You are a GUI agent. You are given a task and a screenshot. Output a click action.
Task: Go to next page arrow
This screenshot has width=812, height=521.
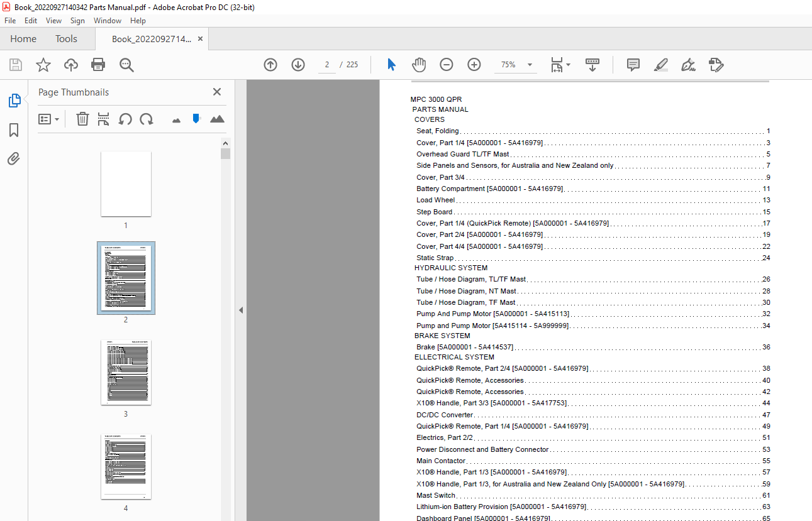click(x=298, y=65)
